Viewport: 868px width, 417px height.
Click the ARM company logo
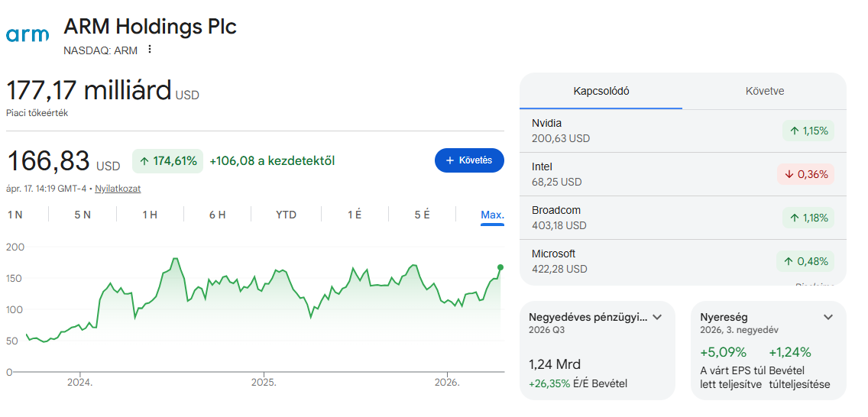click(x=28, y=35)
